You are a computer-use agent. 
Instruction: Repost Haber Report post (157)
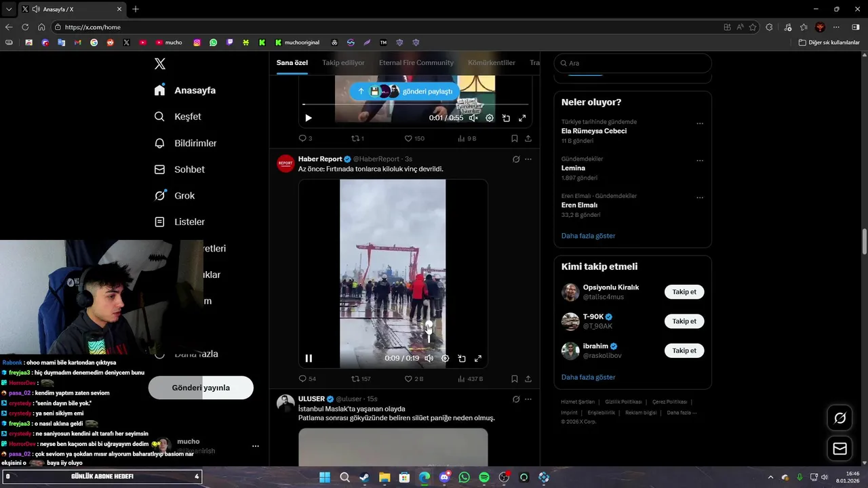(361, 379)
